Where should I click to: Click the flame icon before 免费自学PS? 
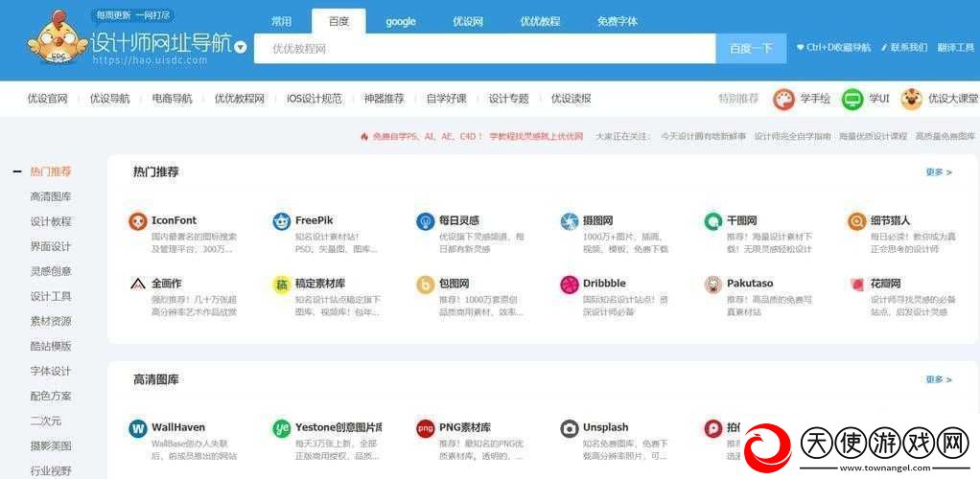pyautogui.click(x=364, y=136)
